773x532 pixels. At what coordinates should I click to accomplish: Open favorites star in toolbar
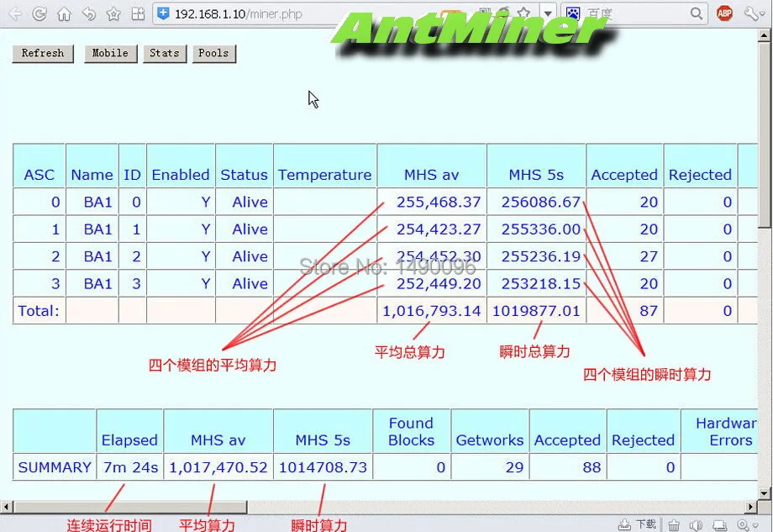coord(113,13)
